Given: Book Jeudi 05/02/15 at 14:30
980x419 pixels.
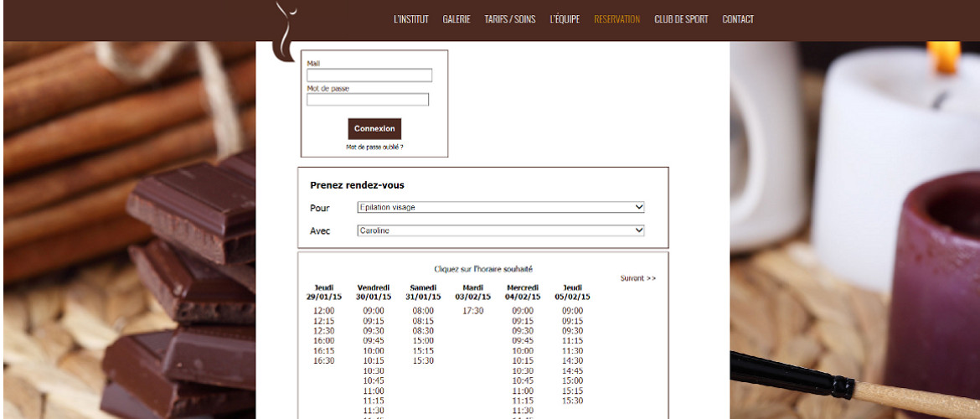Looking at the screenshot, I should [x=572, y=361].
